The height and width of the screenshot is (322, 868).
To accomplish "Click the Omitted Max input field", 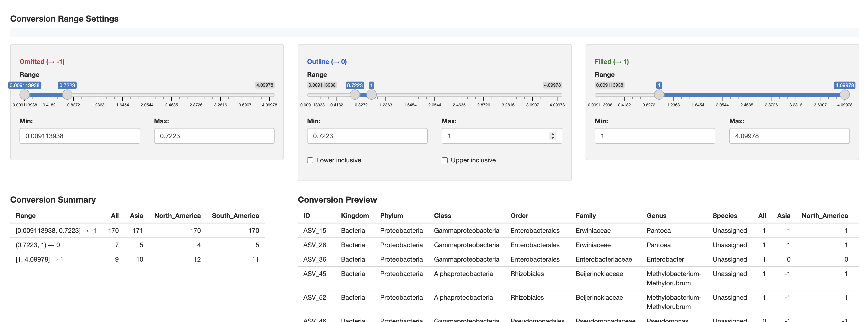I will [214, 136].
